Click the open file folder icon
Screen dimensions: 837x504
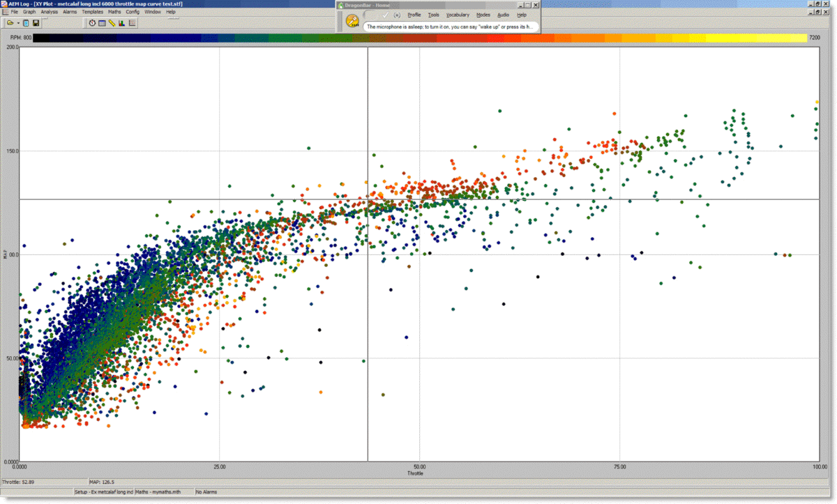coord(10,23)
